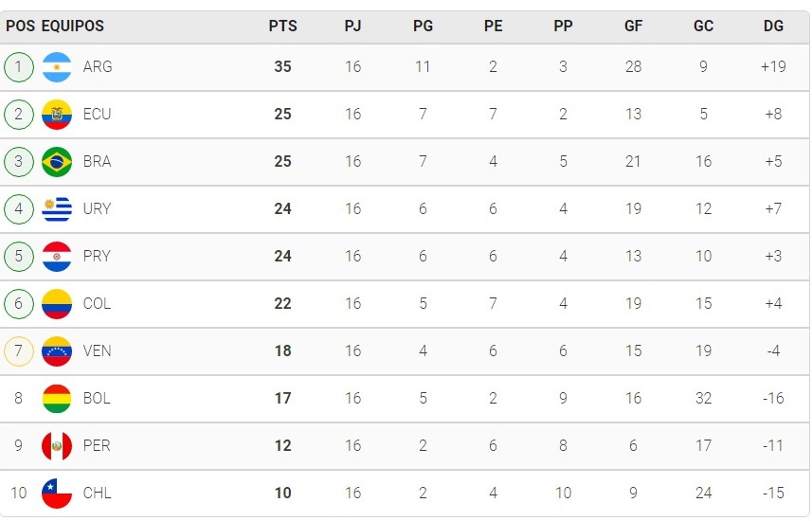Select the EQUIPOS column header
This screenshot has width=812, height=521.
(73, 26)
